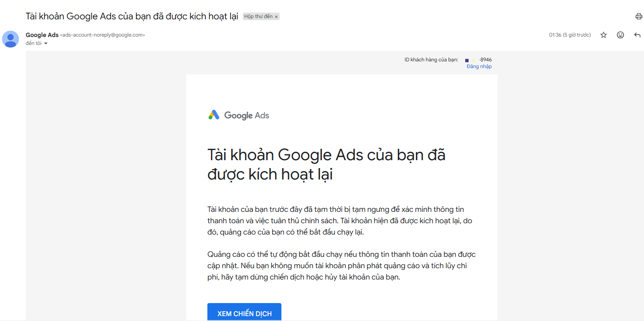Image resolution: width=644 pixels, height=322 pixels.
Task: Print this email using the printer icon
Action: (x=639, y=17)
